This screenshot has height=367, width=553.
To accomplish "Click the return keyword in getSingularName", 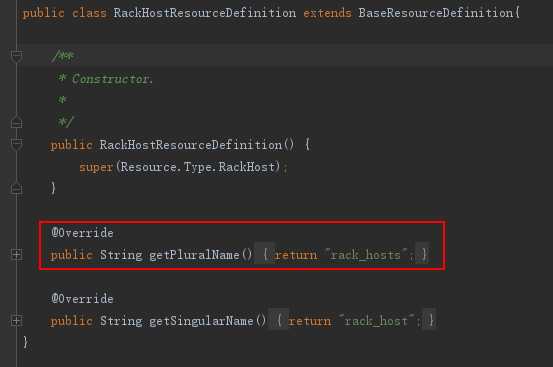I will click(x=310, y=321).
